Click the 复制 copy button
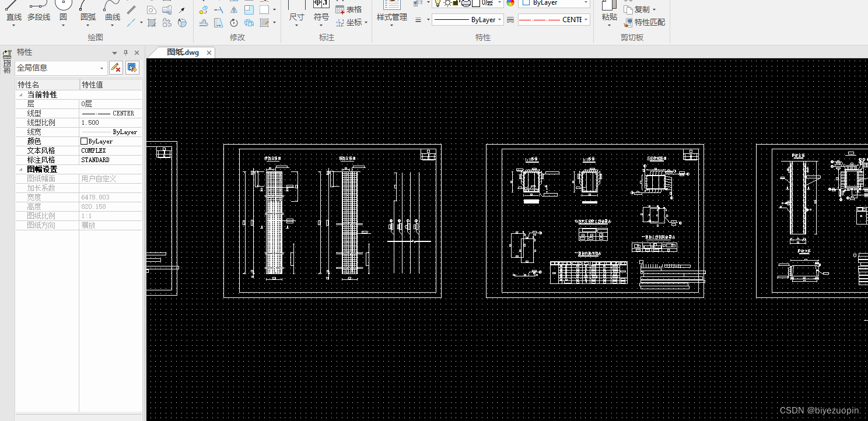 click(636, 10)
